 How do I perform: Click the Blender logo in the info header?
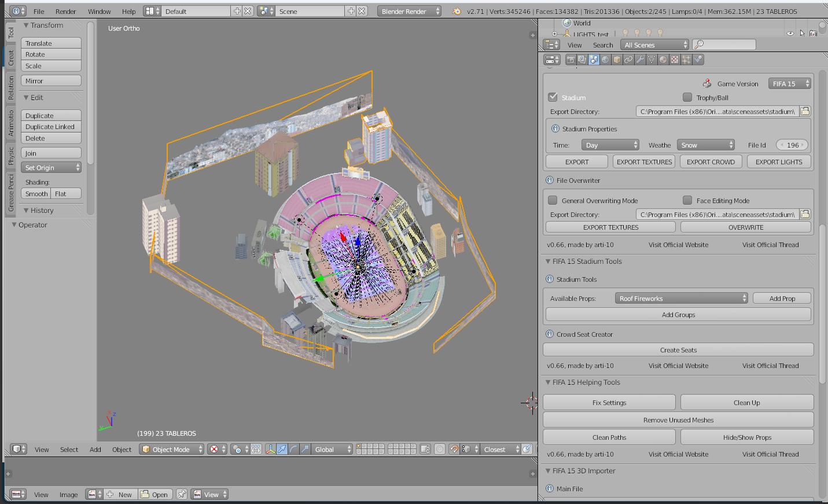click(x=457, y=11)
